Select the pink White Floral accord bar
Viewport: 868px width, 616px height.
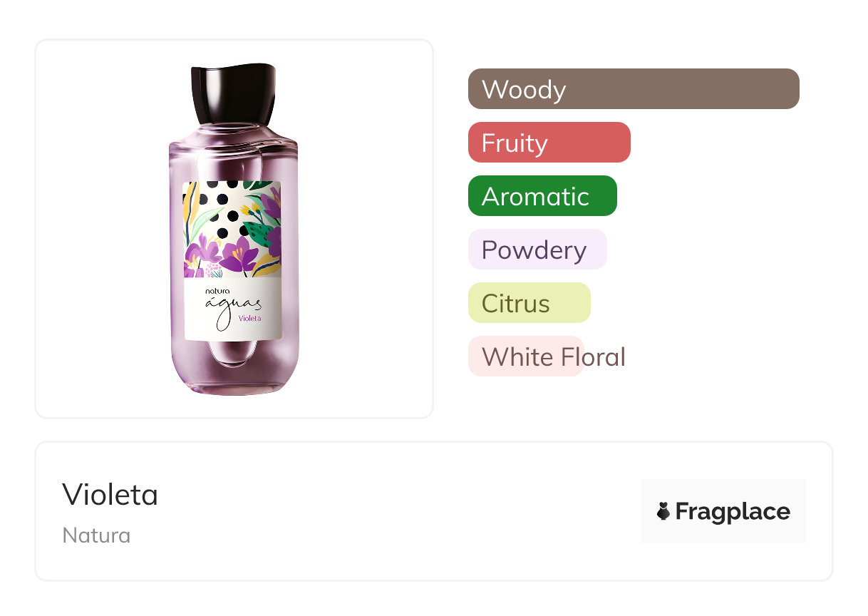click(x=526, y=356)
